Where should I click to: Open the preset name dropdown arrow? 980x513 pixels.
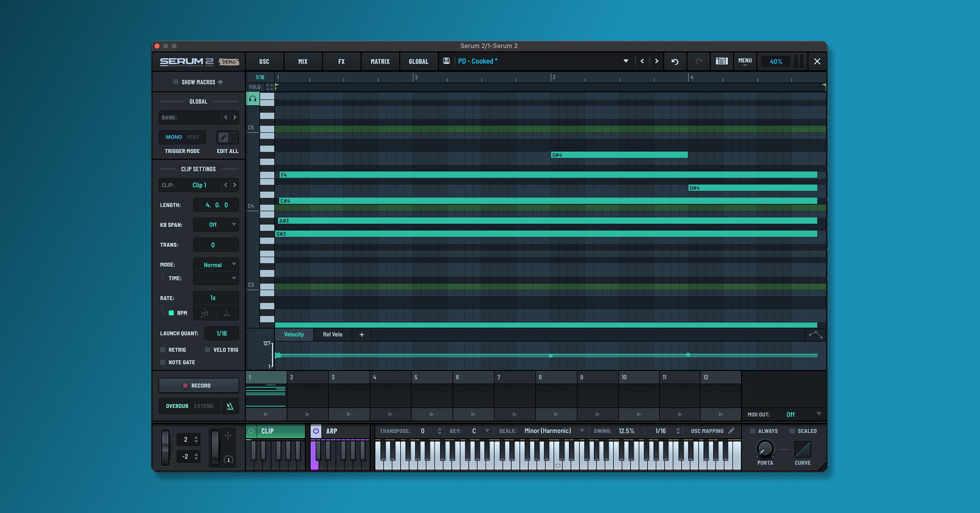tap(626, 61)
